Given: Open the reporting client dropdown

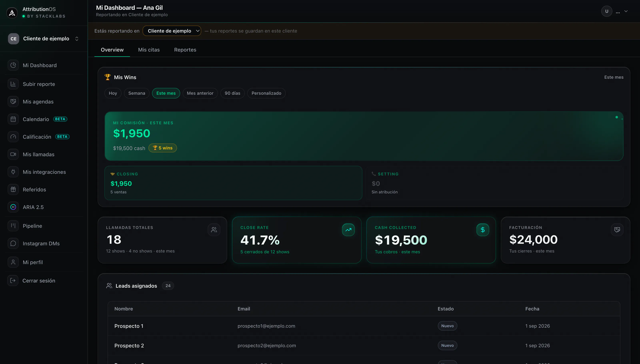Looking at the screenshot, I should pyautogui.click(x=172, y=31).
